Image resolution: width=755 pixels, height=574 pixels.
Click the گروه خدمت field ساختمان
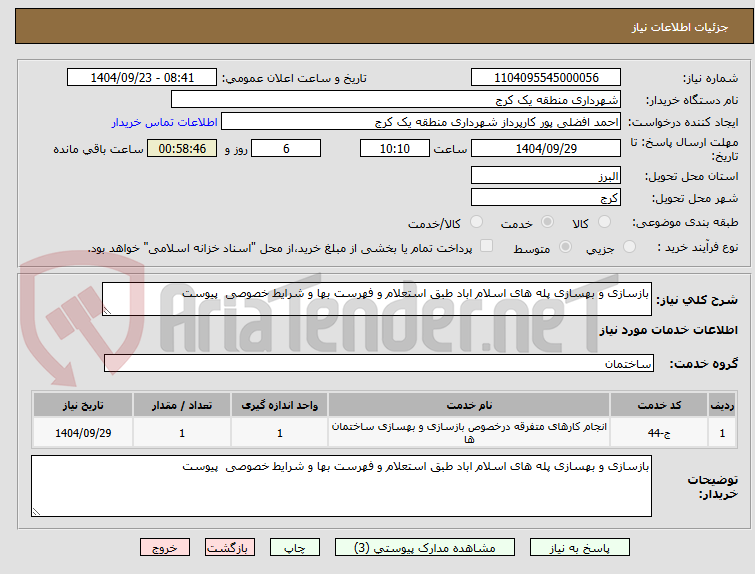(x=379, y=363)
